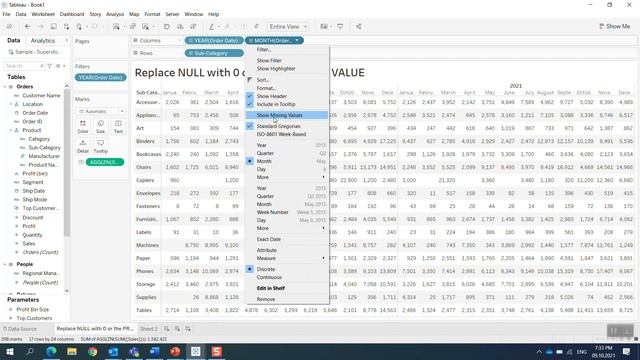Open the Analysis menu

tap(115, 14)
